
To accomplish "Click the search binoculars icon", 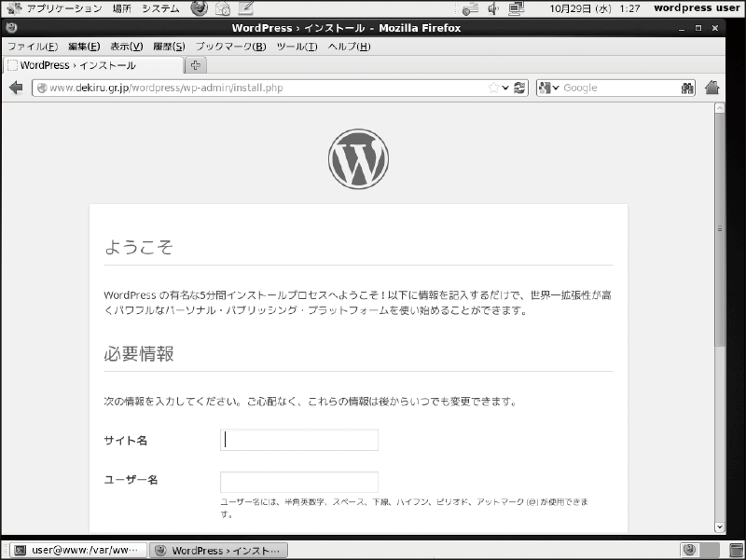I will point(687,88).
